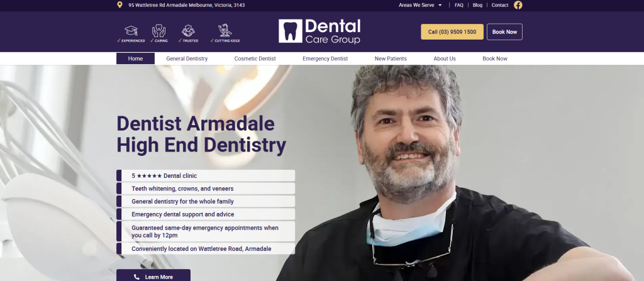The image size is (644, 281).
Task: Click the location pin icon
Action: tap(120, 5)
